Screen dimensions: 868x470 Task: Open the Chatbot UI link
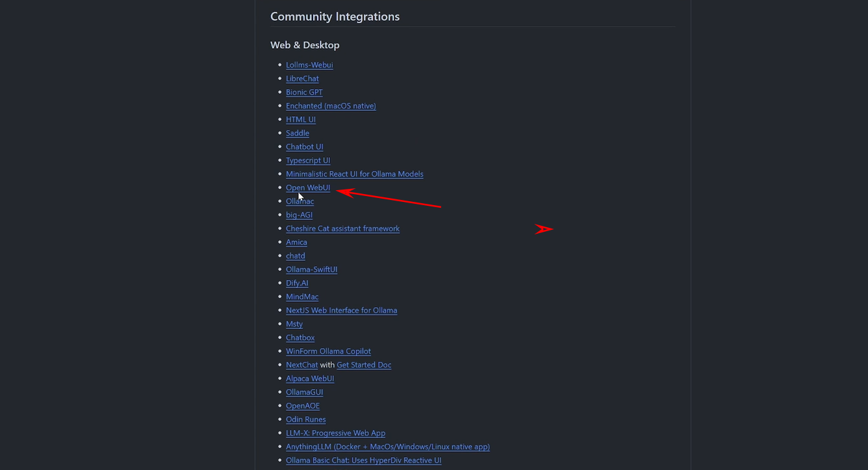point(304,147)
